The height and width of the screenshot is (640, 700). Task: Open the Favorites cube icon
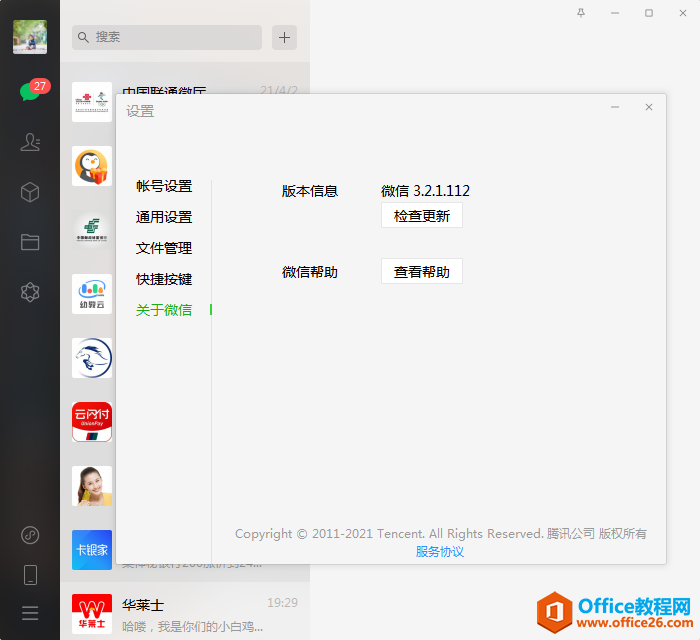[x=30, y=192]
